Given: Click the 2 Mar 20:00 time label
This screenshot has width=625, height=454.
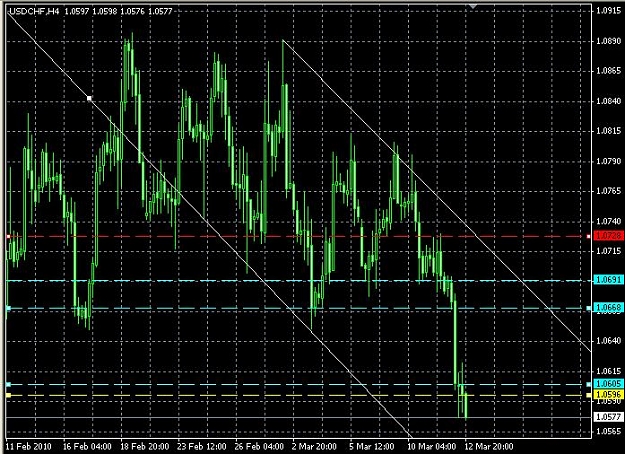Looking at the screenshot, I should [314, 446].
